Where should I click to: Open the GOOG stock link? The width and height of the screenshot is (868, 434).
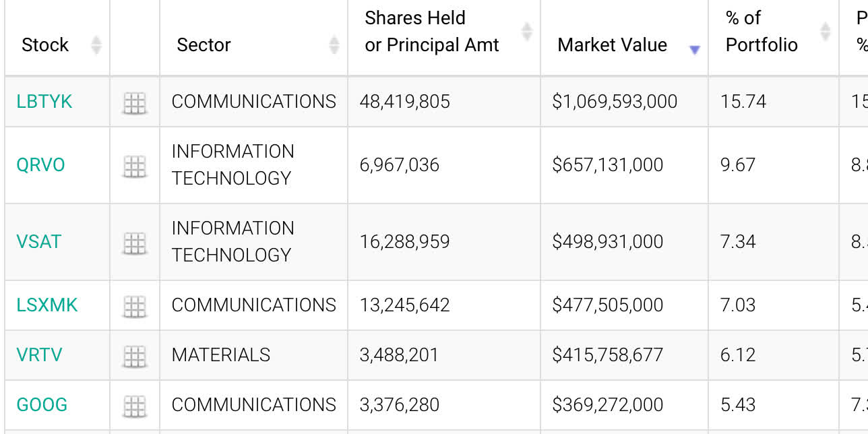click(x=42, y=405)
